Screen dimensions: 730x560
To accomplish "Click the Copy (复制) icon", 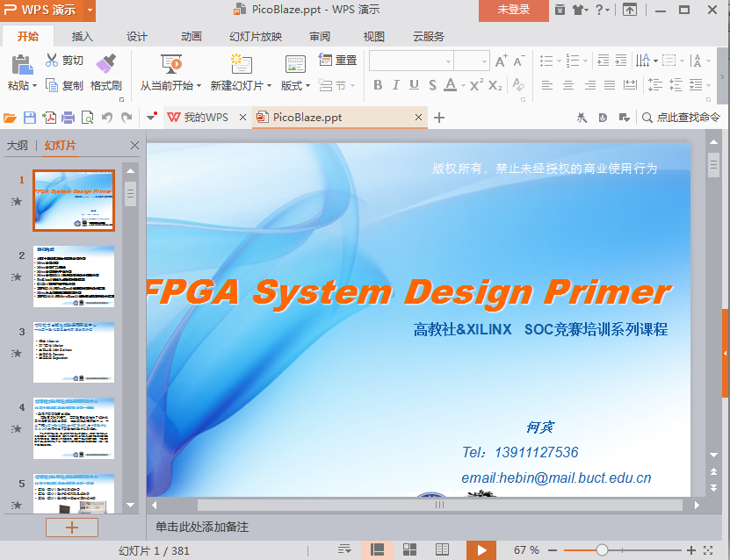I will pyautogui.click(x=52, y=86).
